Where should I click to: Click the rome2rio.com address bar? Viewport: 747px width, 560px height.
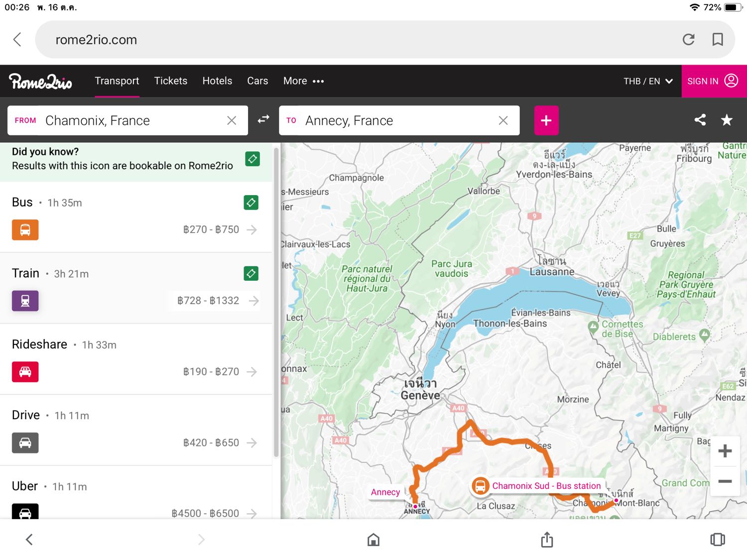(x=385, y=39)
